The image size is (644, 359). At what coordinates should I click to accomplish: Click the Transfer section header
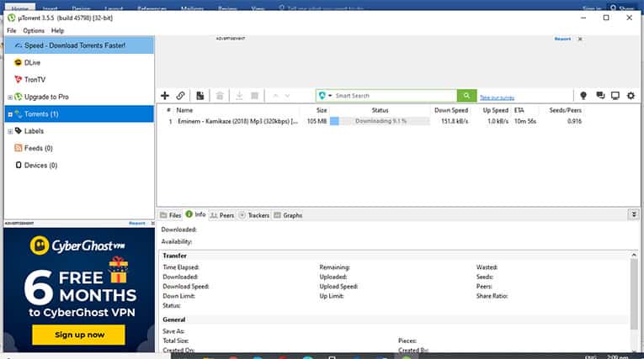click(x=174, y=256)
